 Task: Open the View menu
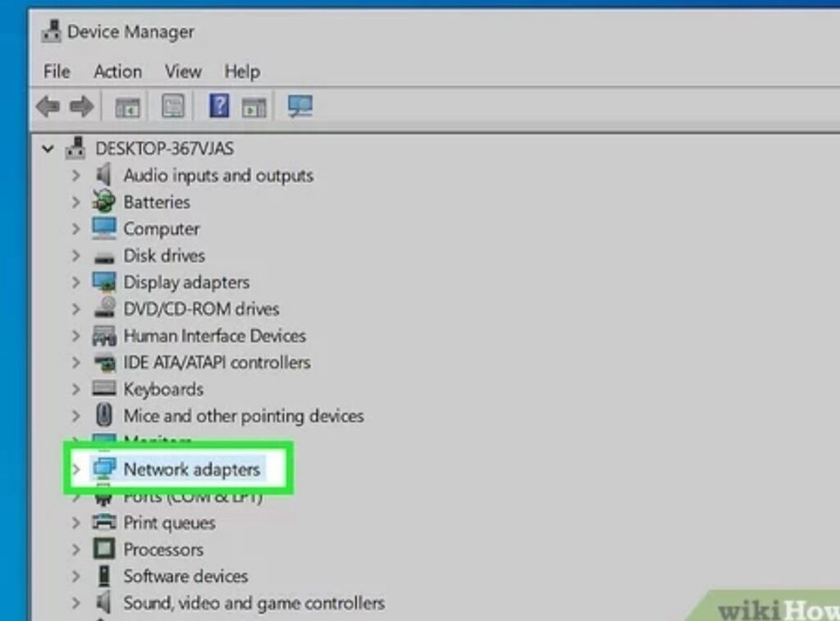point(183,71)
